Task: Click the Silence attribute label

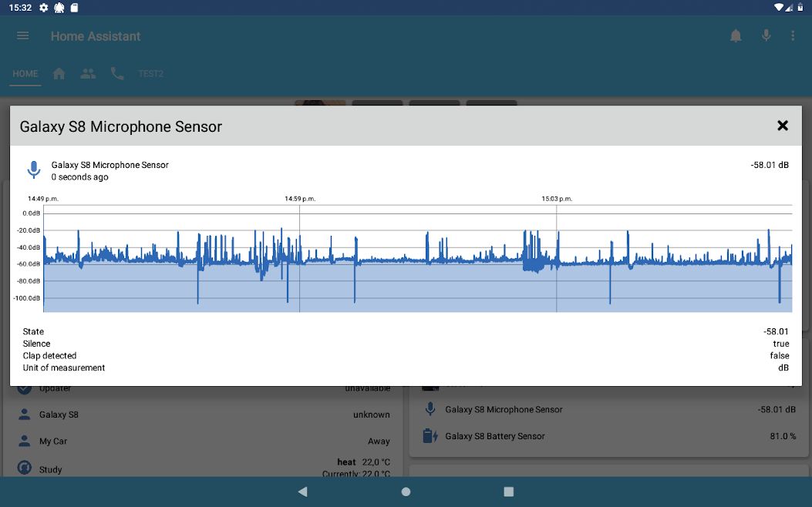Action: tap(37, 344)
